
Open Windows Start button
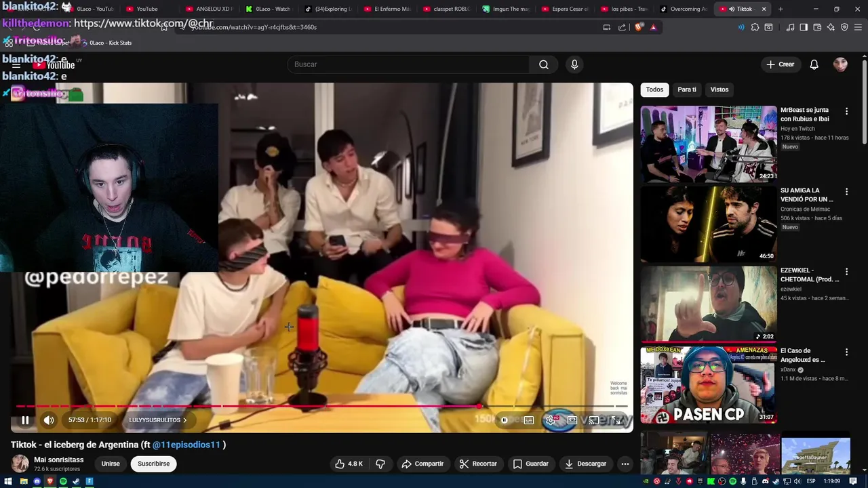9,481
